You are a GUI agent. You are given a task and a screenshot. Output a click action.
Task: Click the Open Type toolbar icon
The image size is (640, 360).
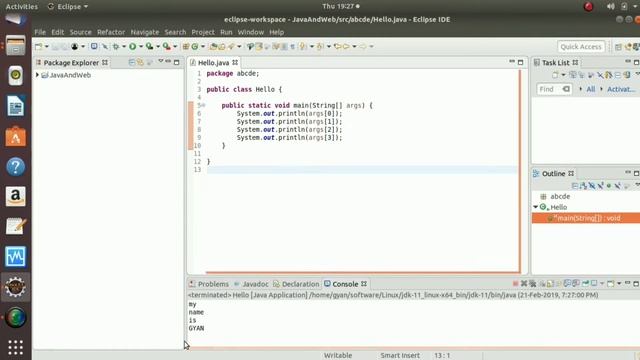click(213, 47)
